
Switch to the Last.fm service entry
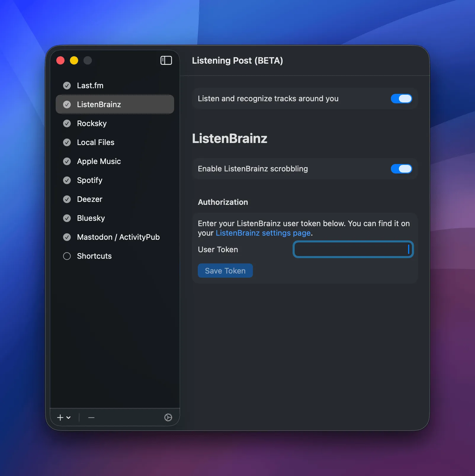coord(90,85)
